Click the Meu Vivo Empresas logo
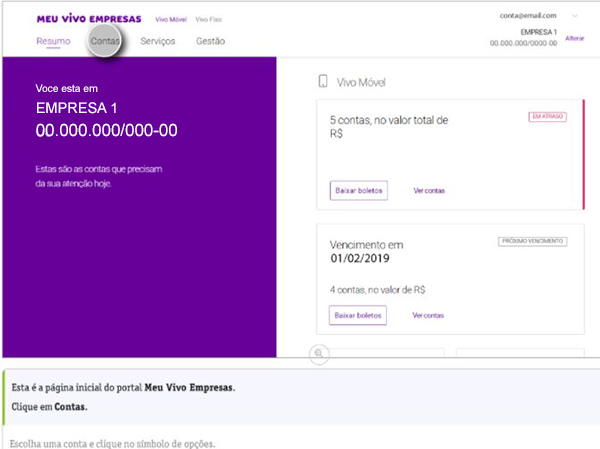Image resolution: width=600 pixels, height=449 pixels. pyautogui.click(x=89, y=18)
